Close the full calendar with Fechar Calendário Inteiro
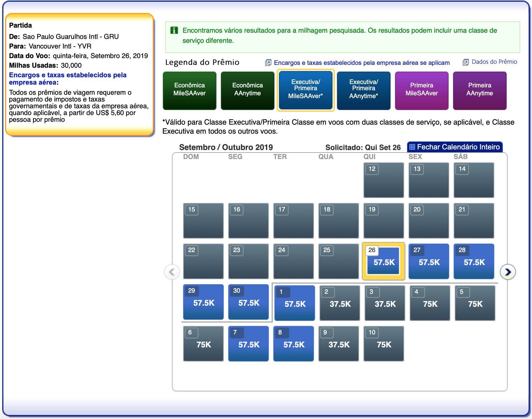Image resolution: width=532 pixels, height=419 pixels. [x=455, y=147]
